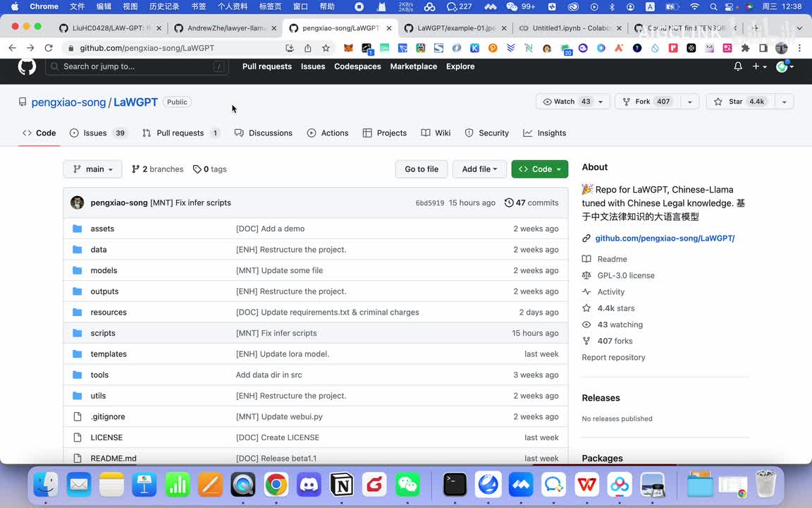Bookmark this page with the star icon

326,48
